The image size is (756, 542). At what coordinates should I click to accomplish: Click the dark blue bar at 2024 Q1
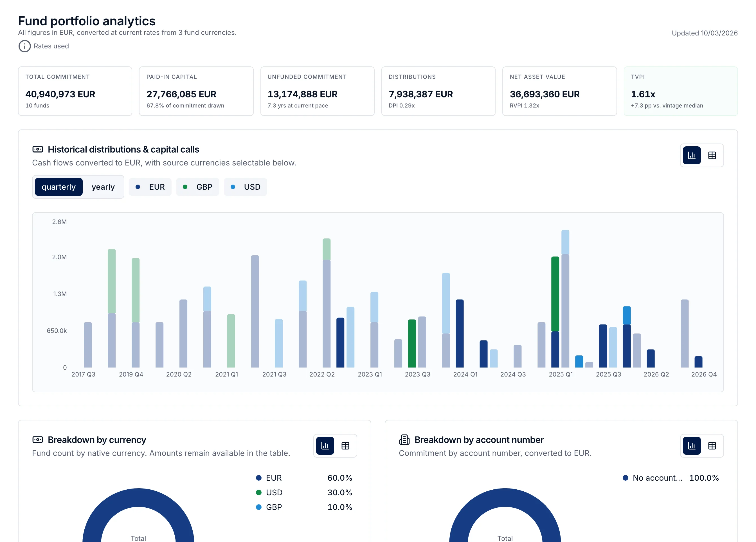coord(459,333)
